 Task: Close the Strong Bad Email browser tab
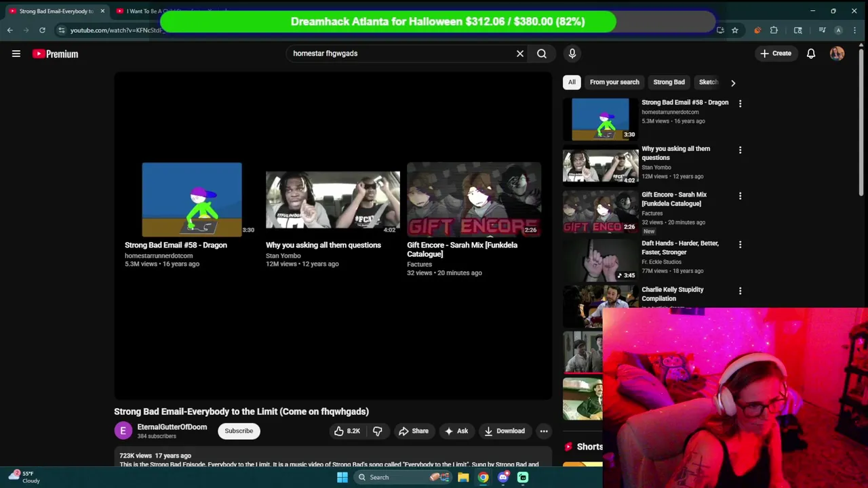pyautogui.click(x=102, y=11)
